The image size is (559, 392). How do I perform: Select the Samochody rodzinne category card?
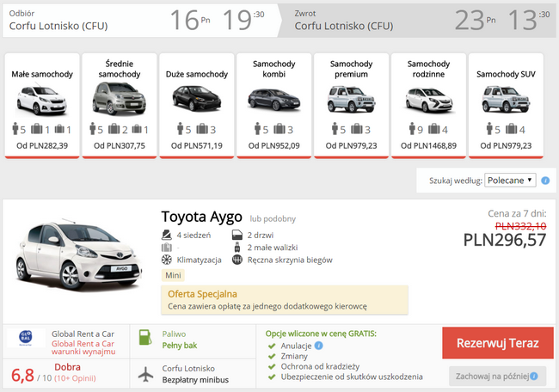coord(428,106)
